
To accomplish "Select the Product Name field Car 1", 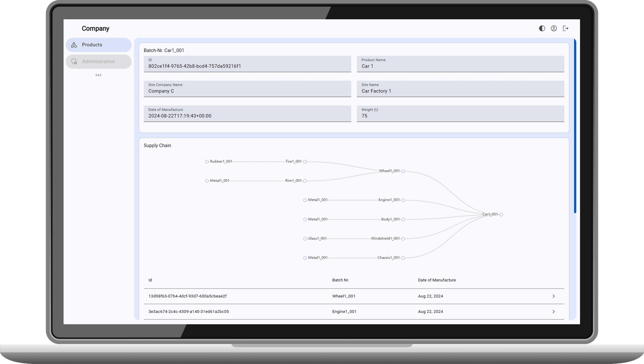I will 461,64.
